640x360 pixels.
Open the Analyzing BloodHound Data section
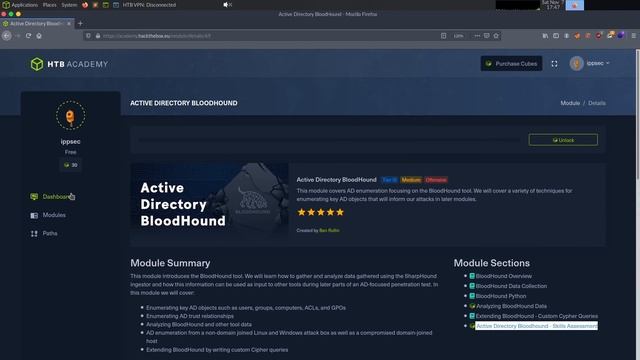[x=511, y=306]
